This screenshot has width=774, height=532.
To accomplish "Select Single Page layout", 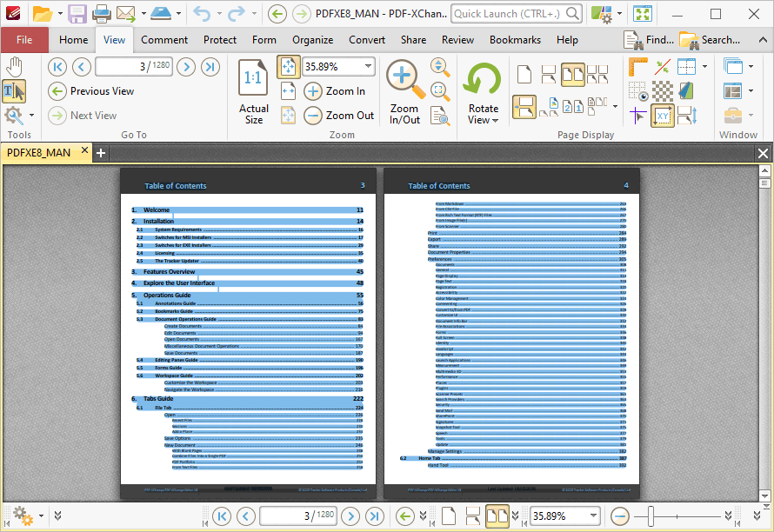I will (x=524, y=75).
